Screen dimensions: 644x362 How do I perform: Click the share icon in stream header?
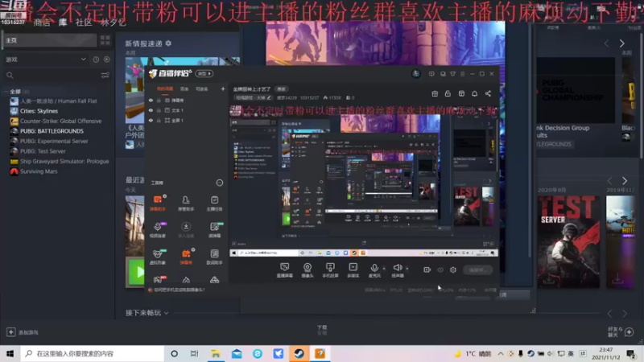pos(488,93)
